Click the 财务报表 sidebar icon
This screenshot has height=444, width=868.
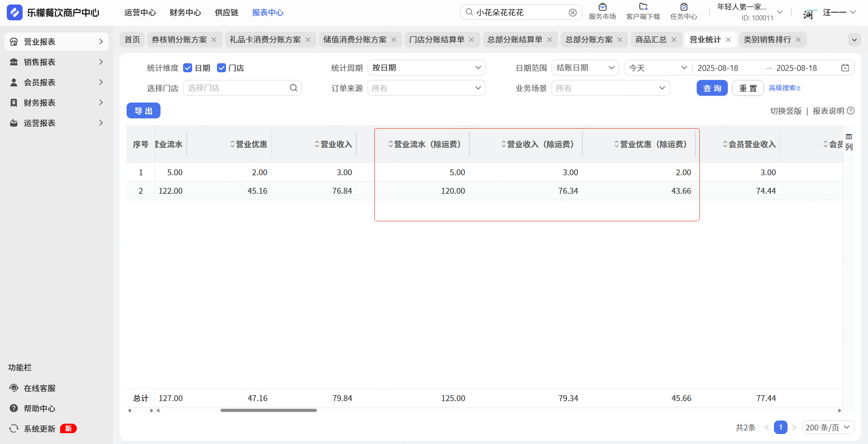(14, 103)
